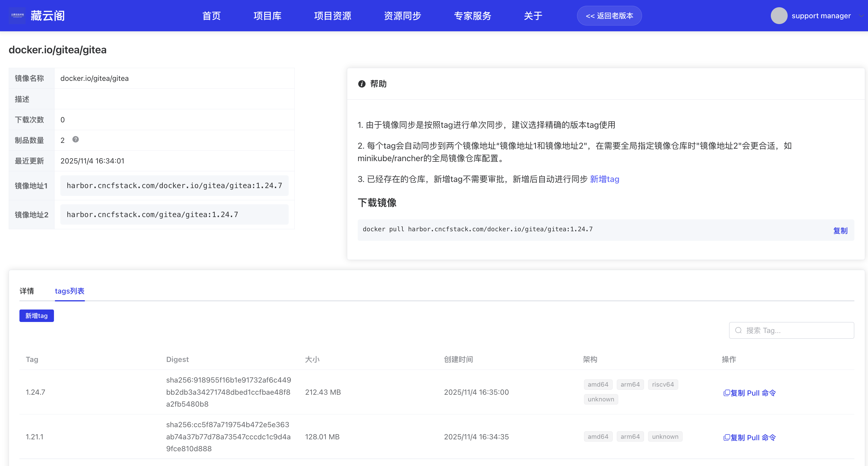Click the question mark icon next to 制品数量
This screenshot has width=868, height=466.
pos(75,139)
